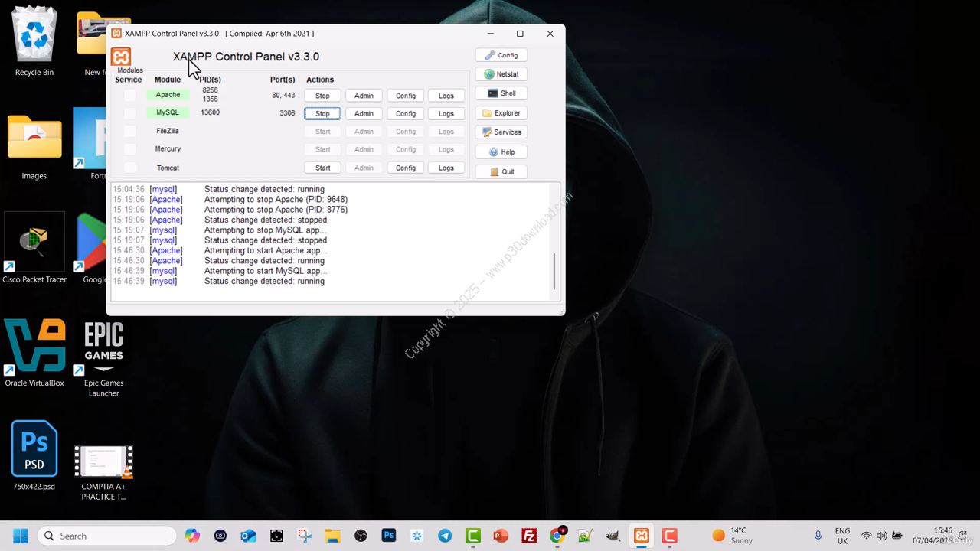Click the MySQL port 3306

click(287, 112)
